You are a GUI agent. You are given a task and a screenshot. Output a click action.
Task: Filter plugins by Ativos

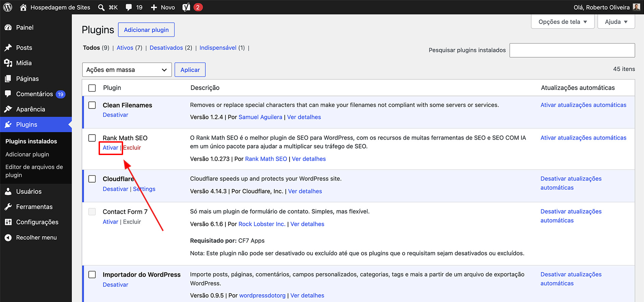(x=125, y=48)
